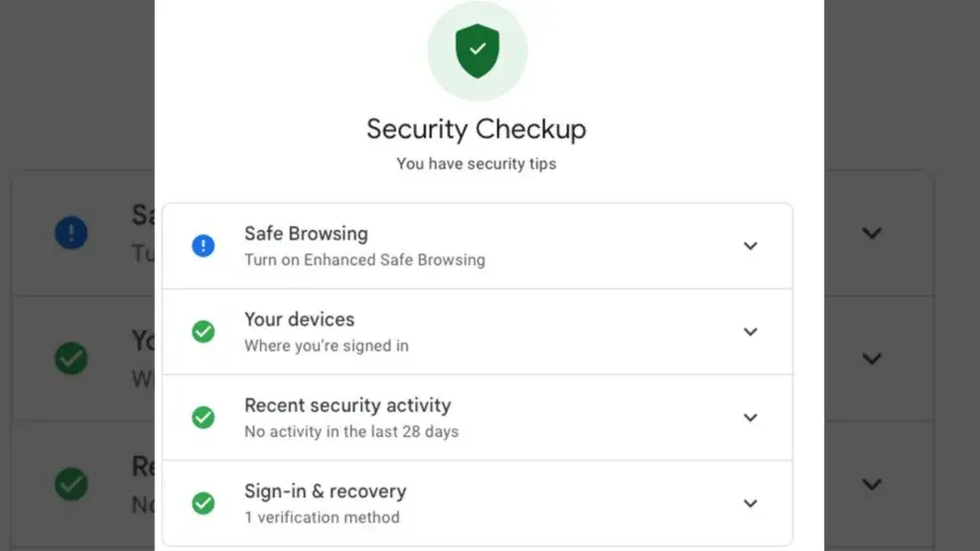
Task: Click the green check next to Sign-in & recovery
Action: tap(203, 503)
